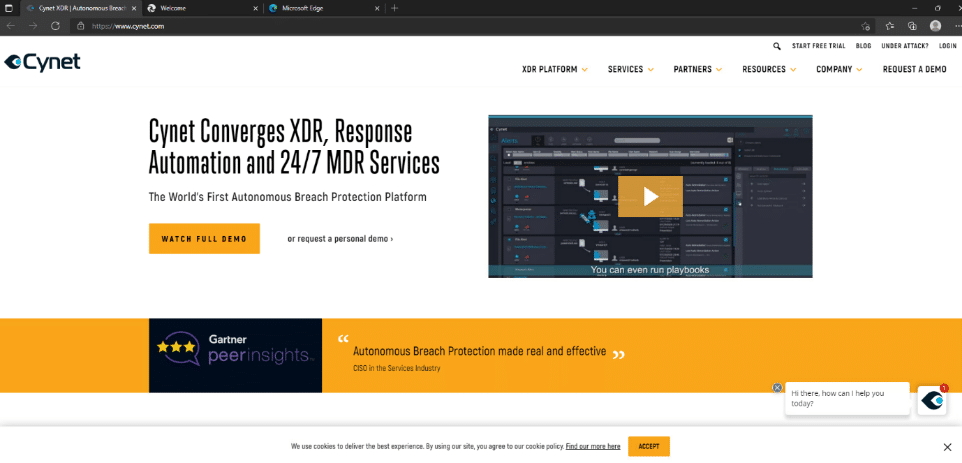Screen dimensions: 962x463
Task: Click the browser Back arrow
Action: tap(10, 26)
